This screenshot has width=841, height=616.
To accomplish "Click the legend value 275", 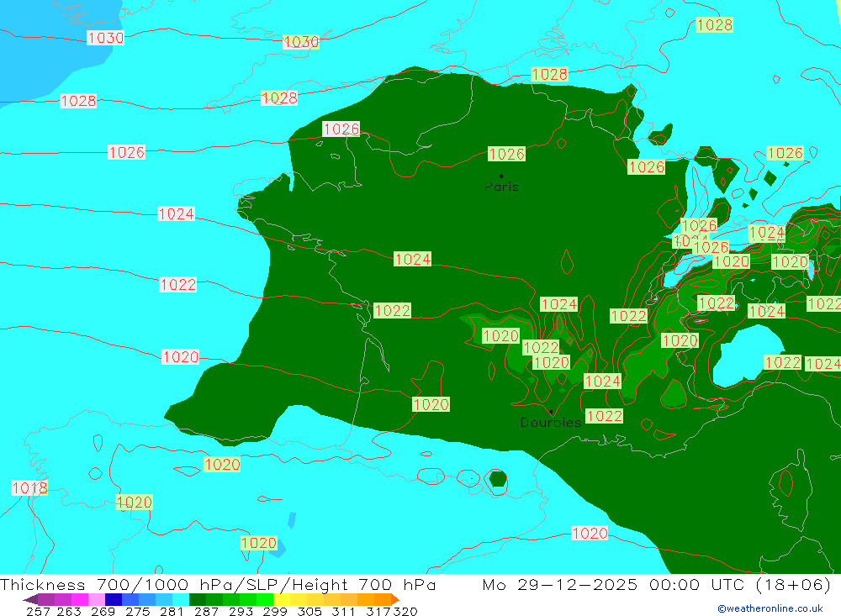I will click(x=137, y=611).
